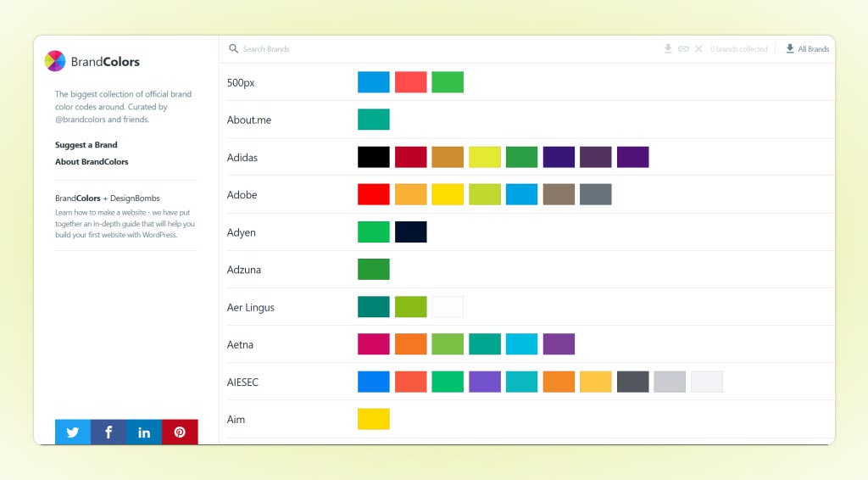
Task: Select the Adobe brand name
Action: click(x=242, y=195)
